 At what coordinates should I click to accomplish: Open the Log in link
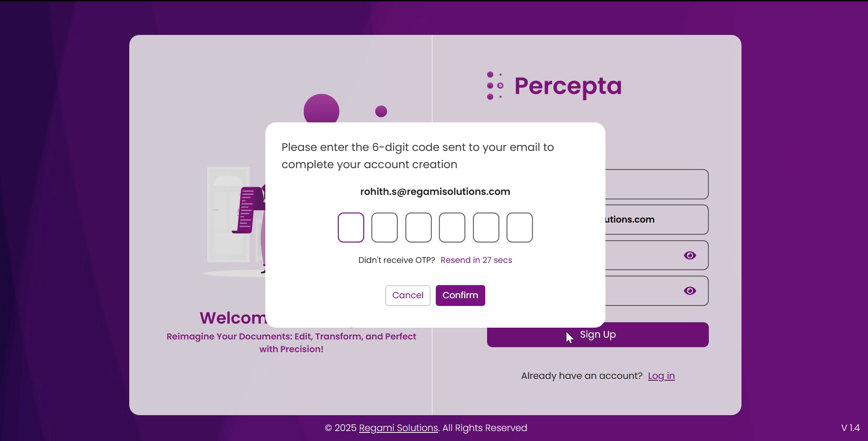(661, 376)
